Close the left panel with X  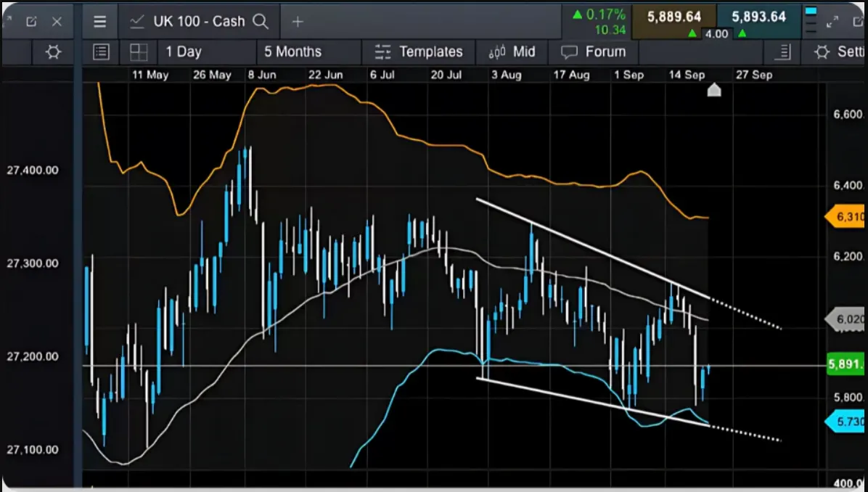pos(57,22)
